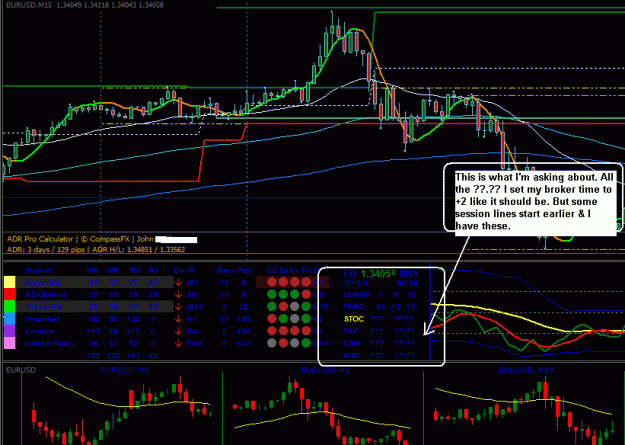This screenshot has height=445, width=625.
Task: Click the annotation text about broker time
Action: click(534, 201)
